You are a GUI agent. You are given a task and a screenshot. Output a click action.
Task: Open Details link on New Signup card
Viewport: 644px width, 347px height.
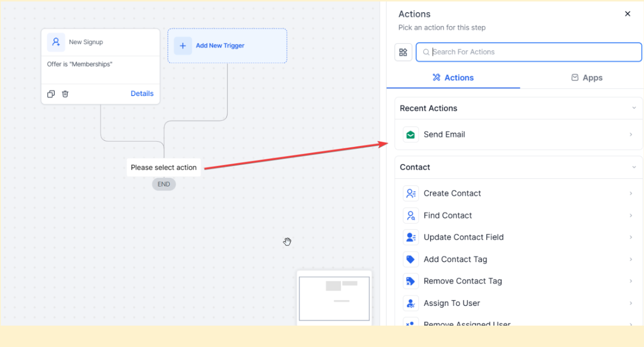pos(142,93)
